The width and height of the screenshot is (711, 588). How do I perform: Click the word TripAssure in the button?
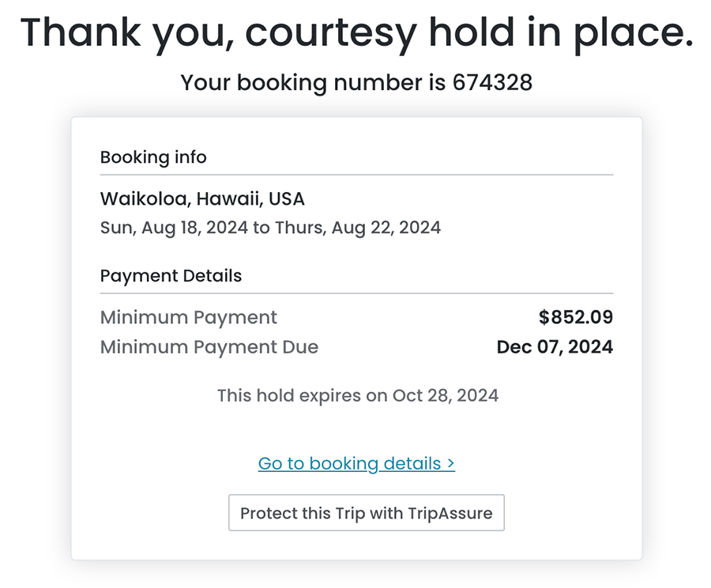[450, 513]
